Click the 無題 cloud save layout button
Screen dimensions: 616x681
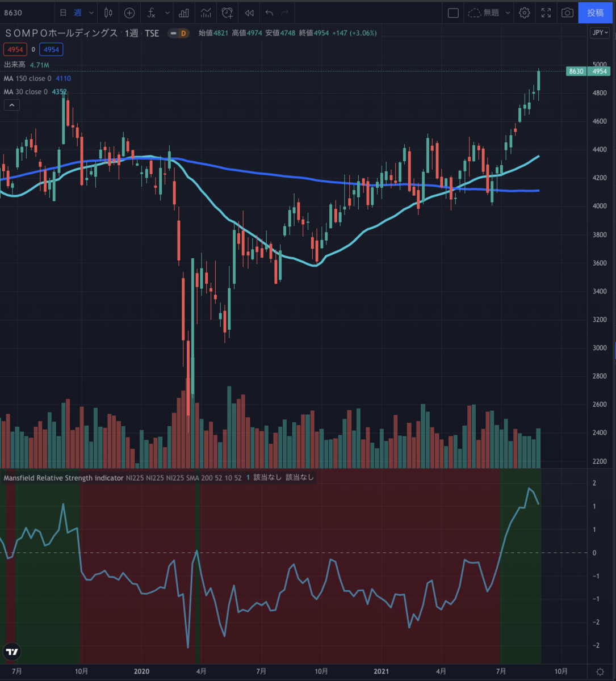484,12
